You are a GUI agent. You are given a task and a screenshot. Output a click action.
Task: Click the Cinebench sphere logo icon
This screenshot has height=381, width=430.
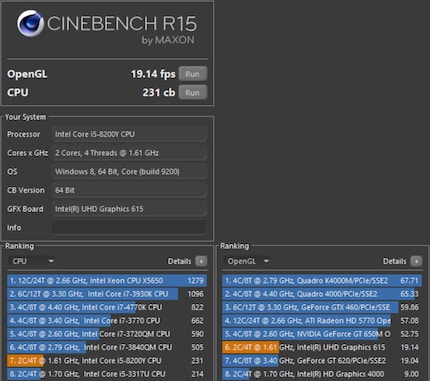30,23
